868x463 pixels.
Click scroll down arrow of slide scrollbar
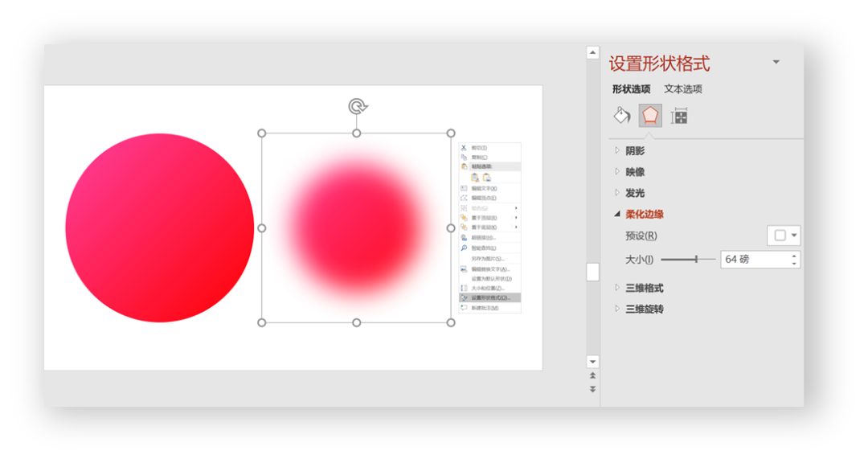592,362
